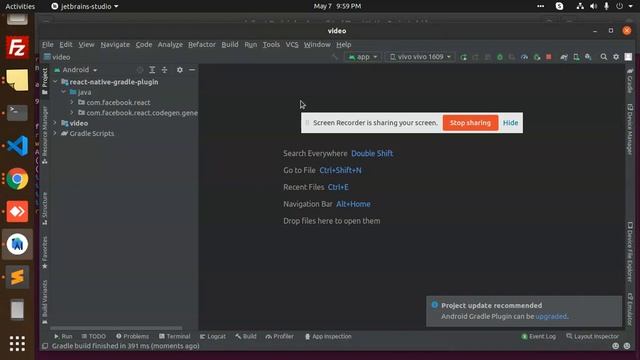Open Device File Explorer side panel
The width and height of the screenshot is (640, 360).
(x=630, y=251)
